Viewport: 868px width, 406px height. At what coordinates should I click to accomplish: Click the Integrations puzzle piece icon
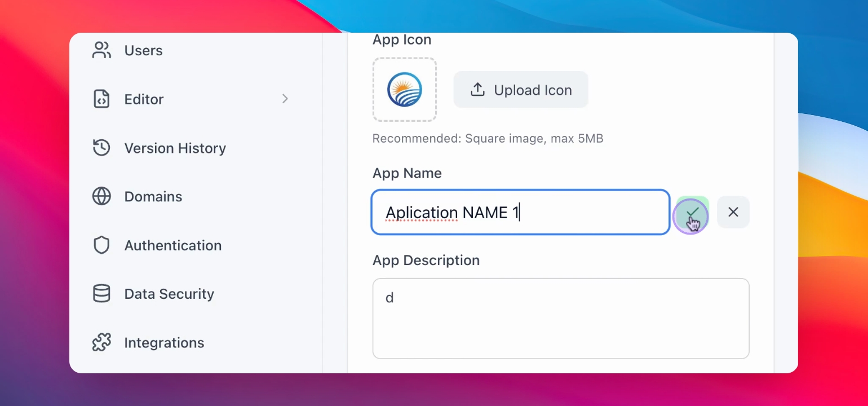[101, 342]
